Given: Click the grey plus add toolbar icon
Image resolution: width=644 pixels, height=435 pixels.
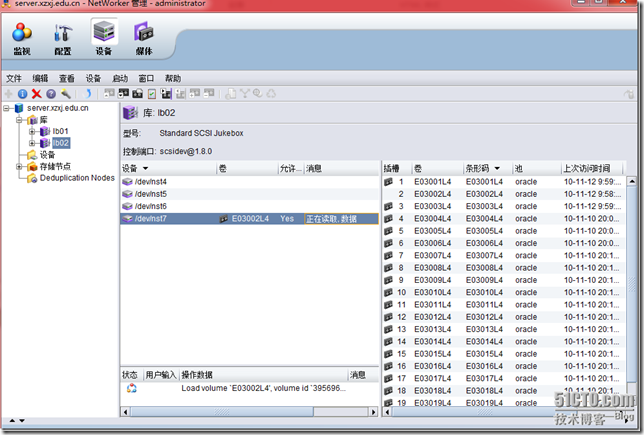Looking at the screenshot, I should pyautogui.click(x=8, y=94).
